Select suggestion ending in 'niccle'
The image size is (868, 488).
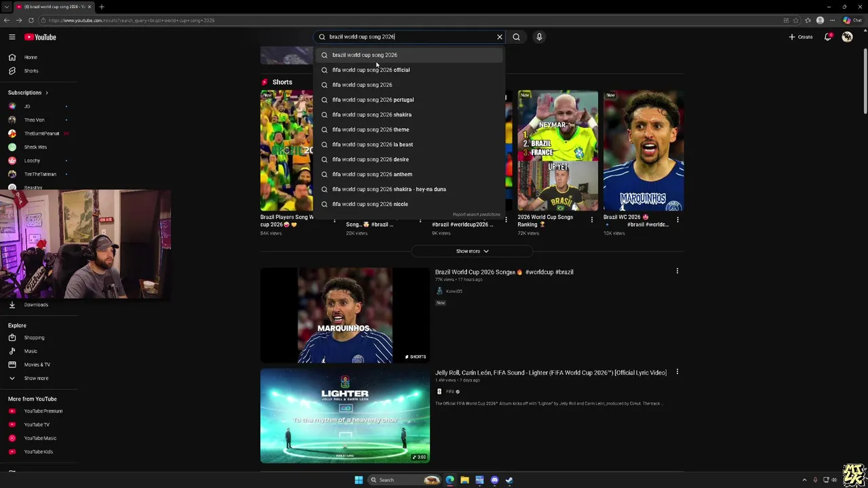click(x=410, y=204)
